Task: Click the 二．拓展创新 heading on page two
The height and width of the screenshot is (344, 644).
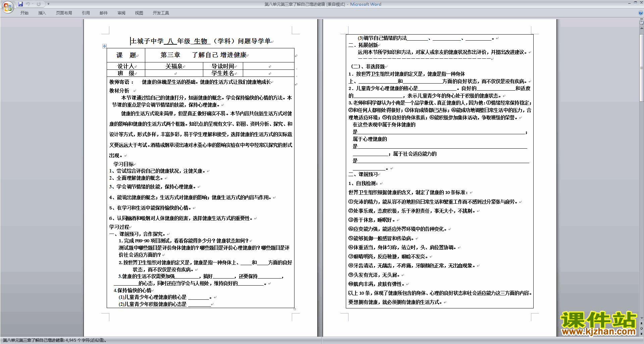Action: [x=363, y=45]
